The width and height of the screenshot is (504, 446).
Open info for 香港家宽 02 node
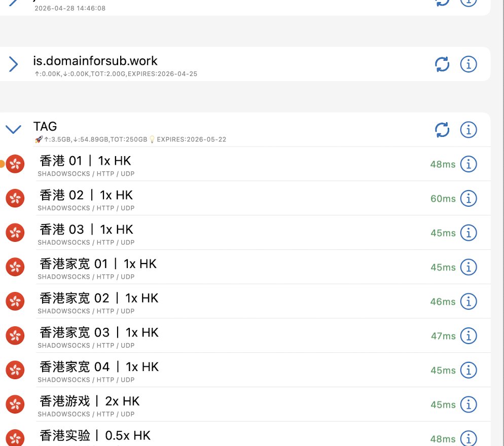pos(469,302)
